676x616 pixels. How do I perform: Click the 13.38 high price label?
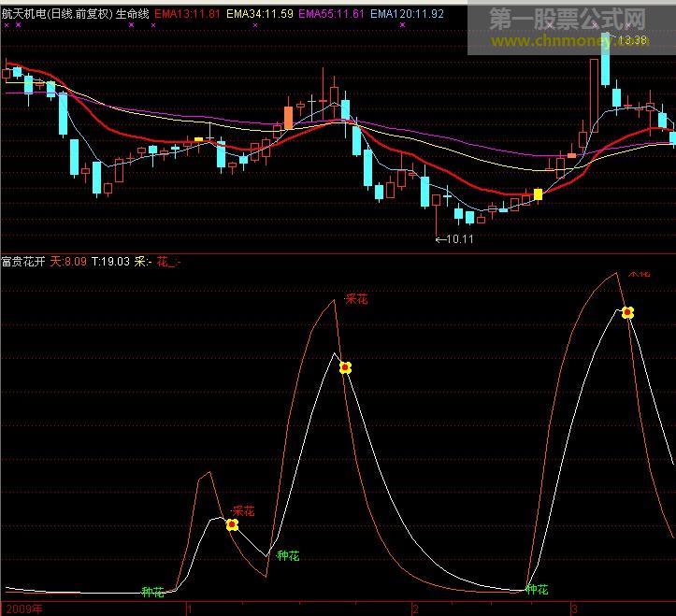click(x=632, y=40)
